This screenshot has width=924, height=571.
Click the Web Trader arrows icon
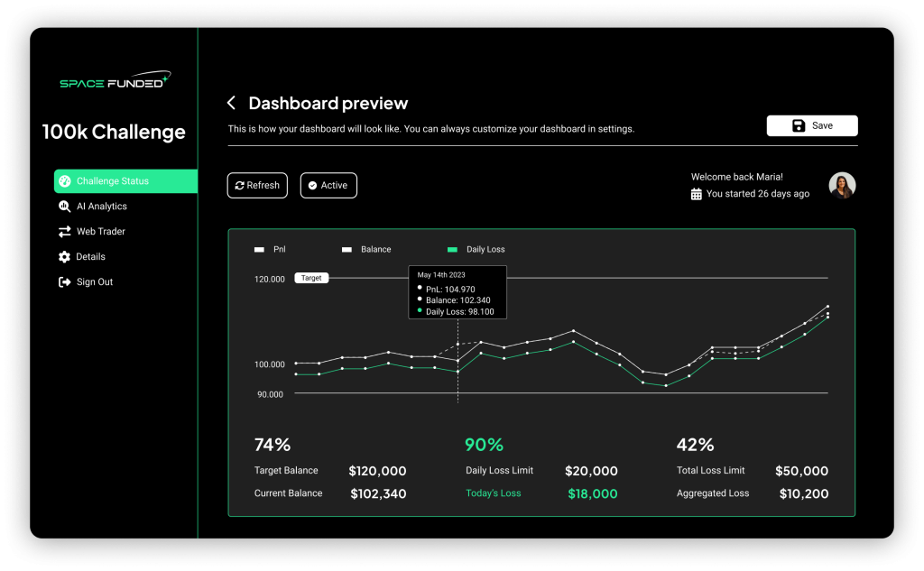pos(64,232)
